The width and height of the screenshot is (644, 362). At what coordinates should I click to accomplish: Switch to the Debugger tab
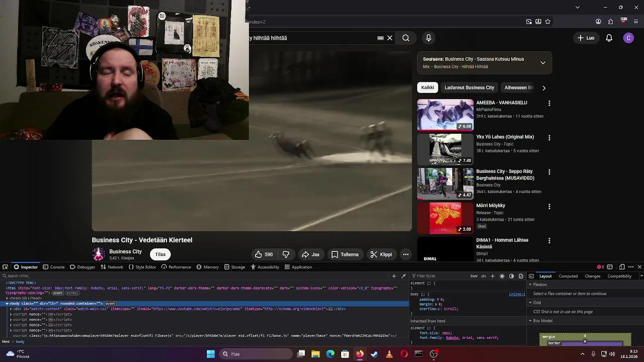coord(83,267)
